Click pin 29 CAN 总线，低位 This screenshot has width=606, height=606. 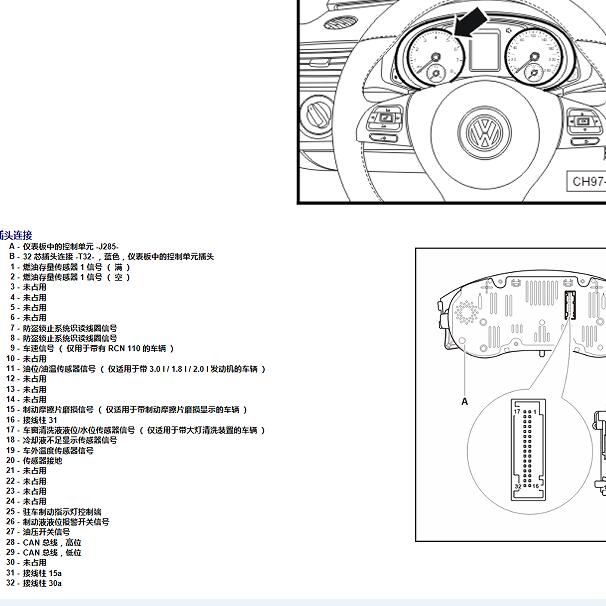(44, 552)
